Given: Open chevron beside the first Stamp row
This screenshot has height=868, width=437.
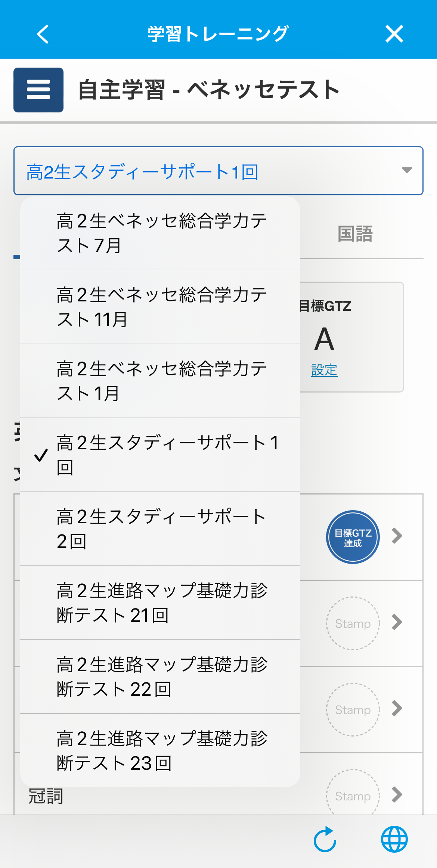Looking at the screenshot, I should tap(397, 622).
